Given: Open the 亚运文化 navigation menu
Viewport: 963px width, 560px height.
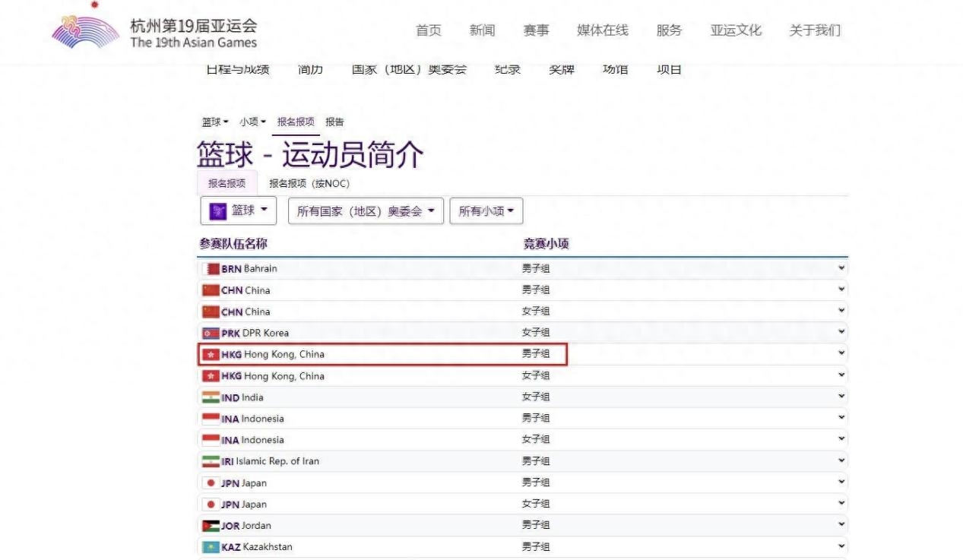Looking at the screenshot, I should click(735, 30).
